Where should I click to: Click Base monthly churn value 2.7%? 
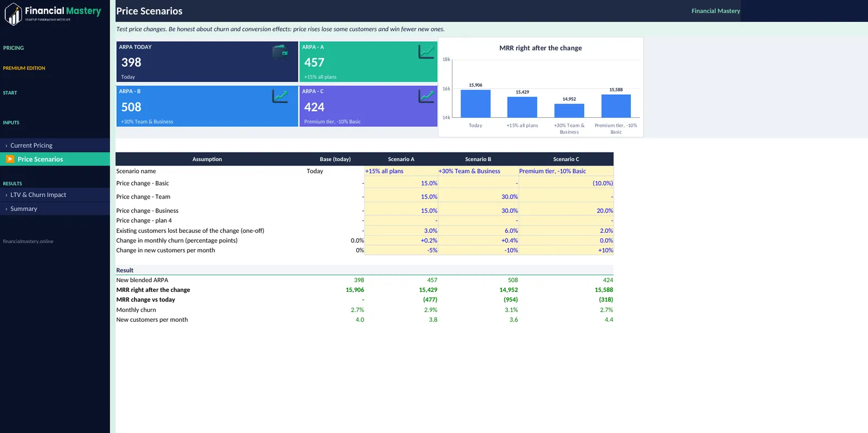click(358, 310)
